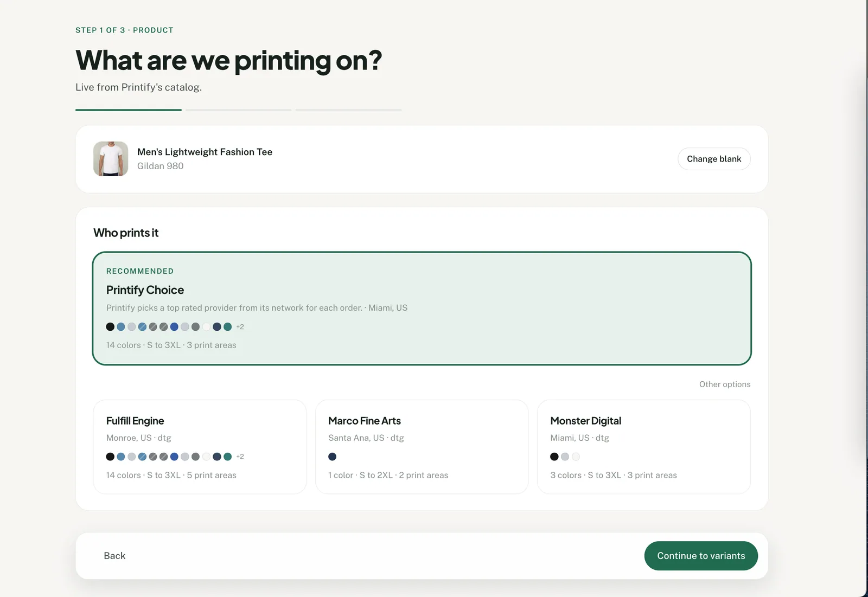This screenshot has width=868, height=597.
Task: Click 'STEP 1 OF 3 · PRODUCT' label
Action: click(124, 30)
